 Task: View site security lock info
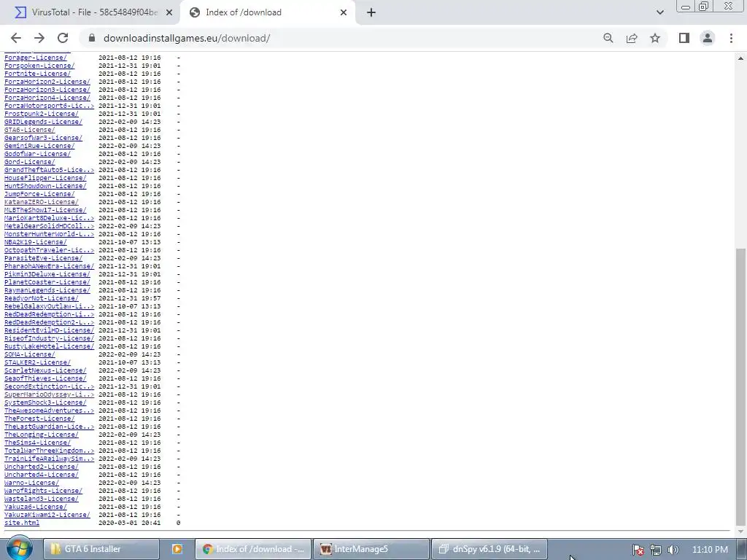pos(92,38)
